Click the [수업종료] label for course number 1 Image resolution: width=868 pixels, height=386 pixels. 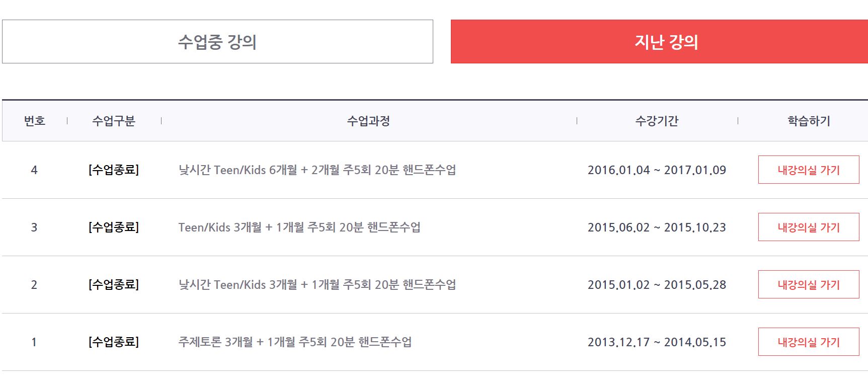(114, 342)
